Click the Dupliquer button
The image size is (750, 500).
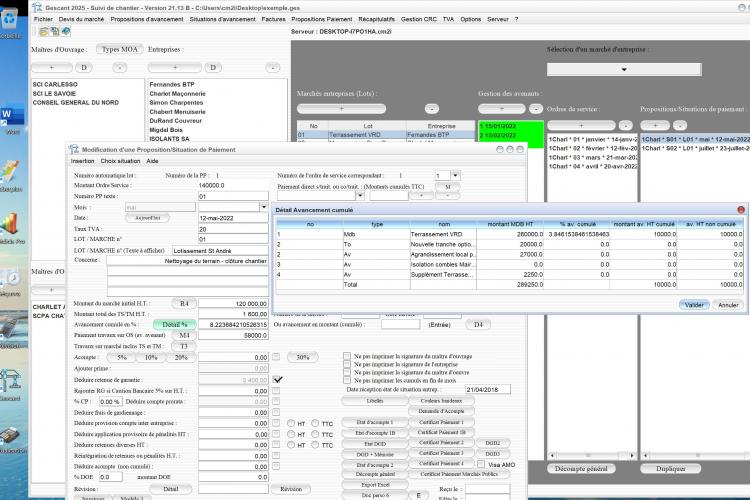[671, 468]
